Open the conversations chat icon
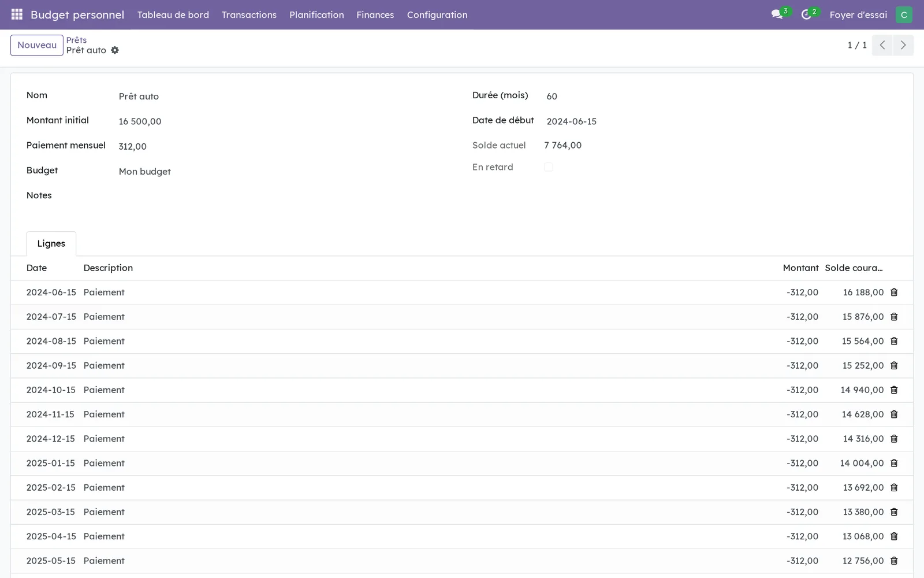This screenshot has width=924, height=578. (777, 14)
